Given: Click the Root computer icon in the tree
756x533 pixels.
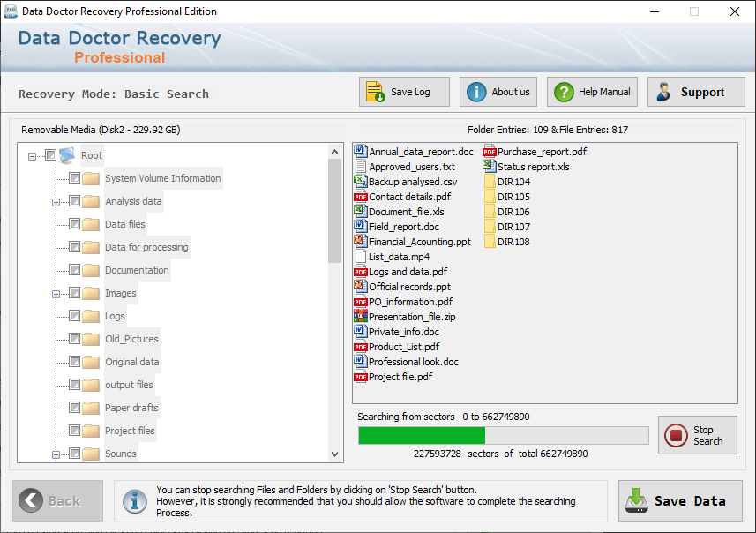Looking at the screenshot, I should click(x=67, y=155).
